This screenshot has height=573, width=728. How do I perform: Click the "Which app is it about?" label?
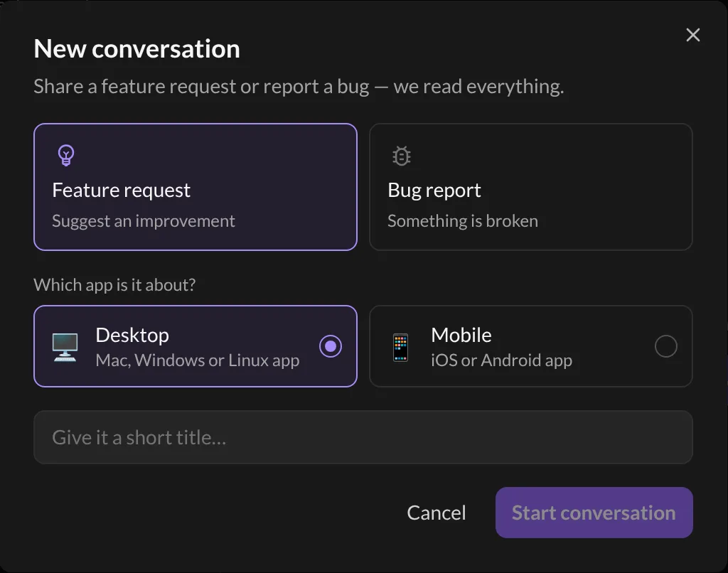(x=114, y=284)
